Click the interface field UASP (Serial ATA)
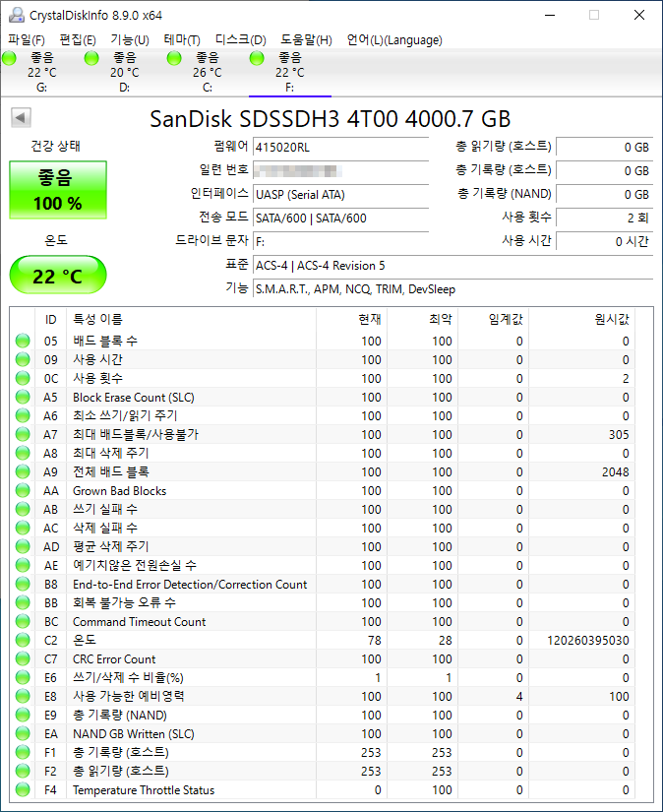This screenshot has width=663, height=812. tap(340, 194)
